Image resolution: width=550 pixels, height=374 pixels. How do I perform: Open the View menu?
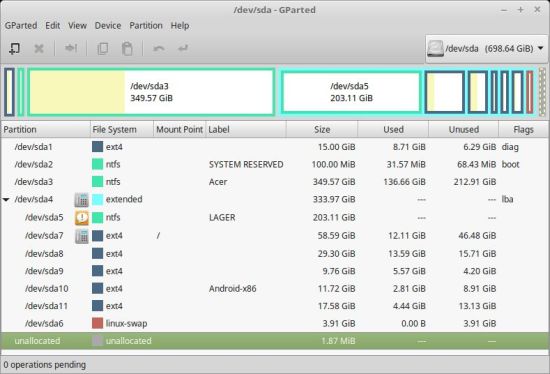coord(77,26)
